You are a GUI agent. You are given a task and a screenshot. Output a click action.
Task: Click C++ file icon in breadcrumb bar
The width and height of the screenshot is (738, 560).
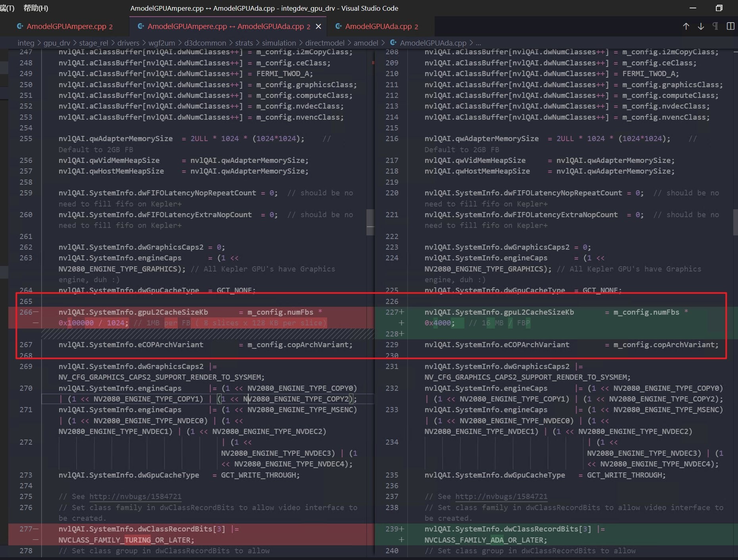point(393,43)
